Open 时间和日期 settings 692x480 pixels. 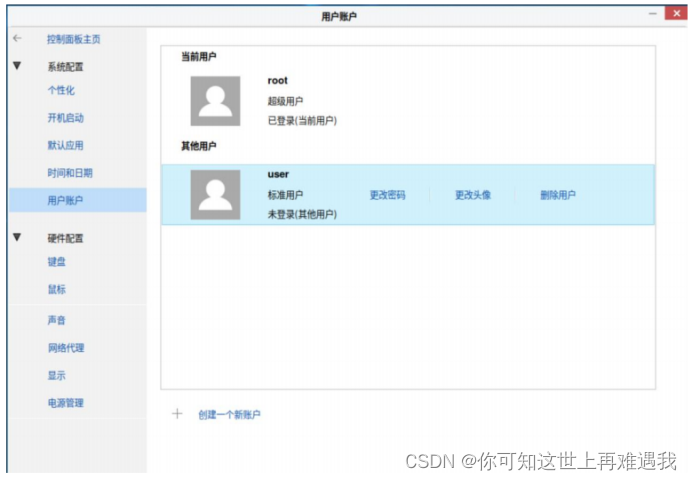pos(70,173)
